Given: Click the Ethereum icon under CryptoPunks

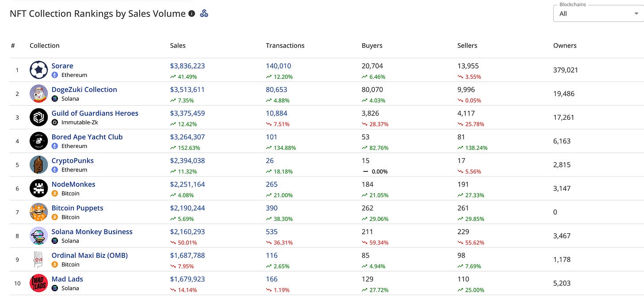Looking at the screenshot, I should [x=55, y=170].
